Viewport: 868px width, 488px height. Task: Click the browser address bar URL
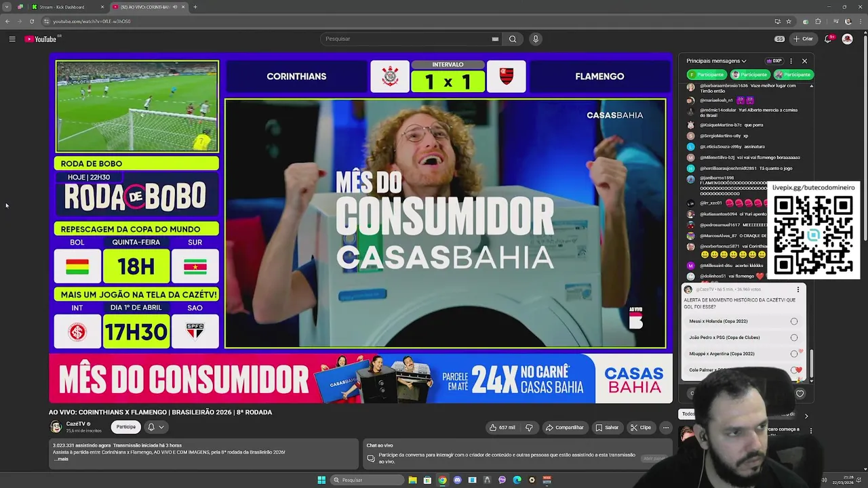92,21
